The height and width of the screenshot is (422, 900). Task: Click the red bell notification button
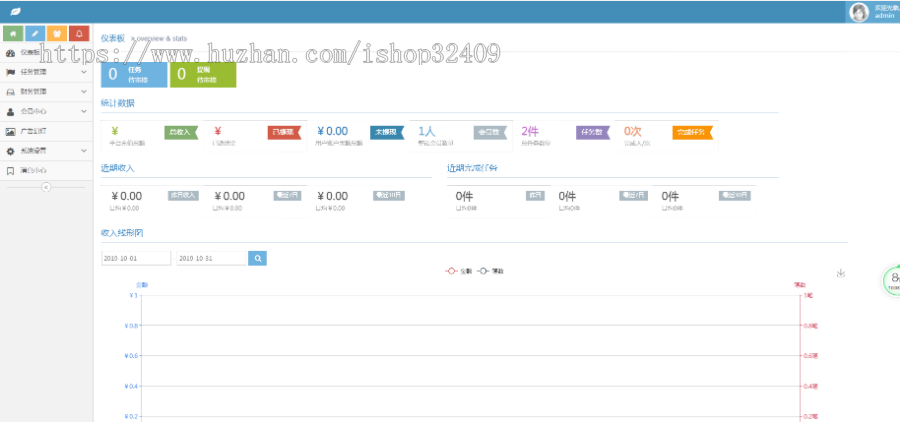[x=79, y=33]
